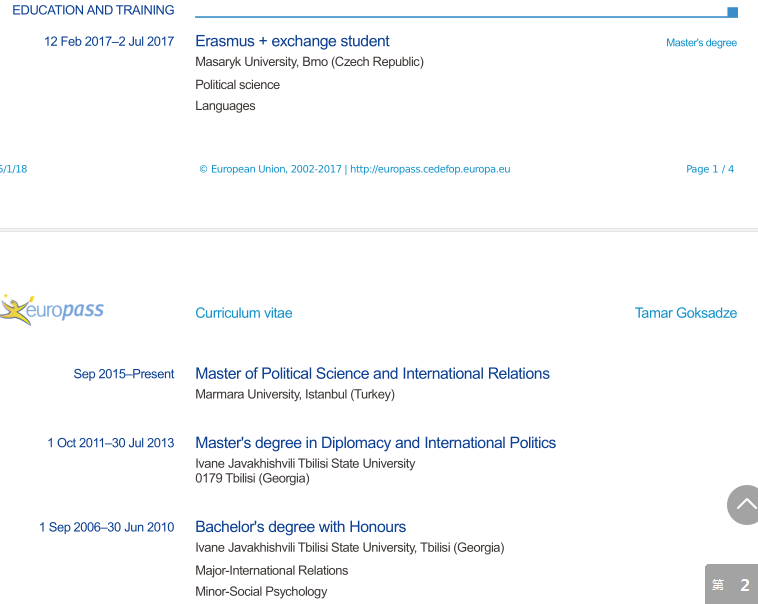Click Master of Political Science and International Relations
This screenshot has width=758, height=604.
372,373
